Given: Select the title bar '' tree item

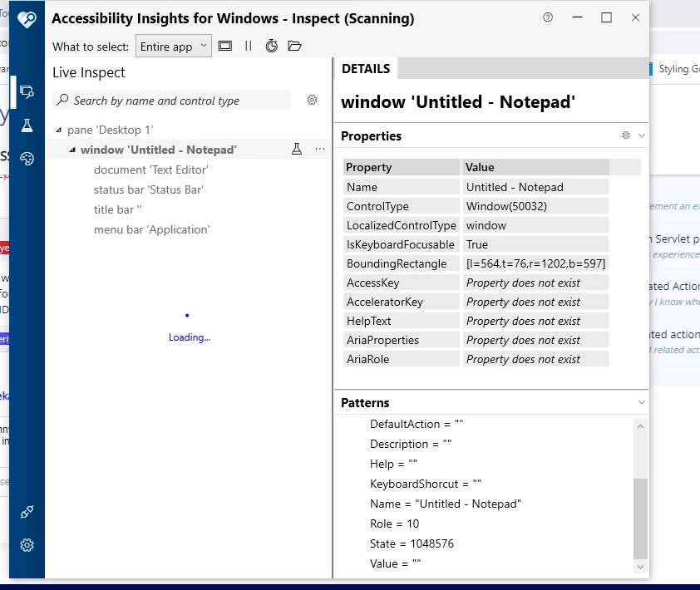Looking at the screenshot, I should coord(118,210).
